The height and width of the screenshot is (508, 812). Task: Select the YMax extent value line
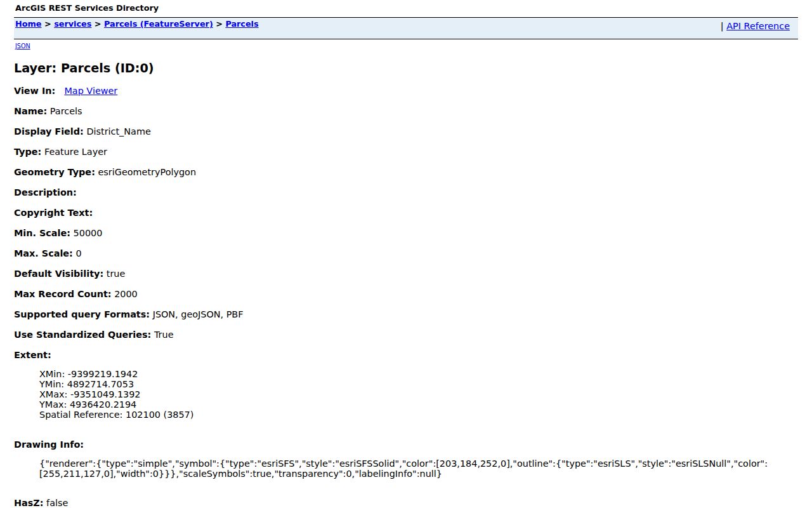point(88,404)
